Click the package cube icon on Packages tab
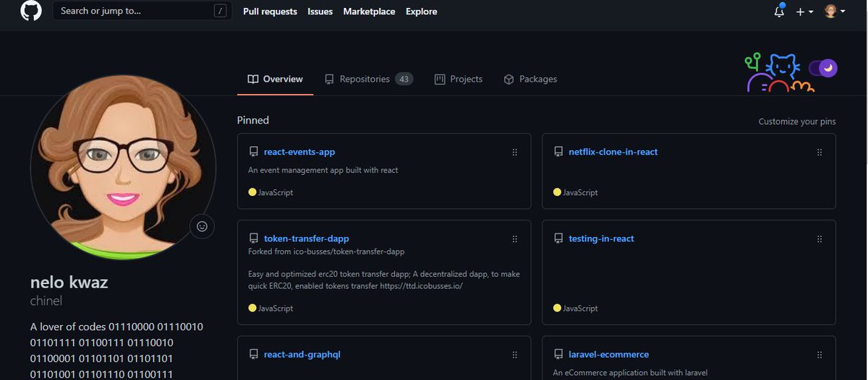 point(509,79)
